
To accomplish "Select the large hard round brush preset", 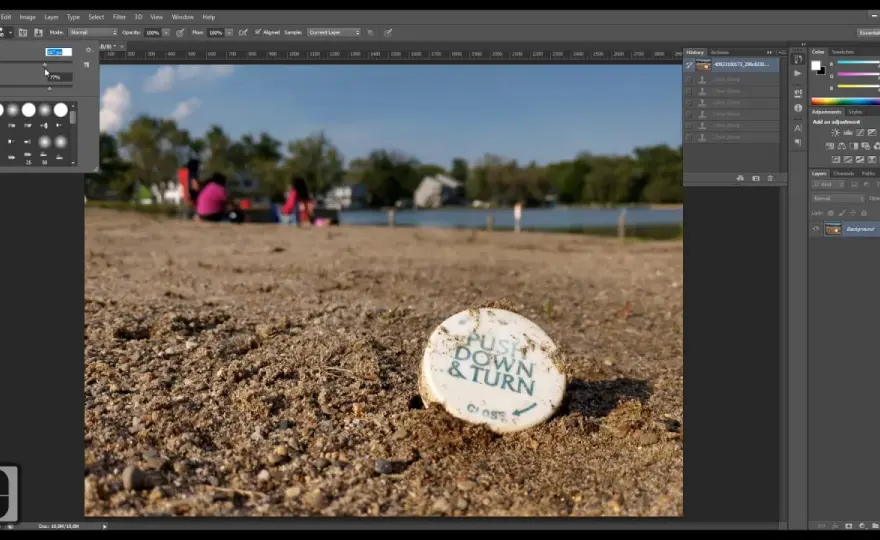I will point(61,109).
